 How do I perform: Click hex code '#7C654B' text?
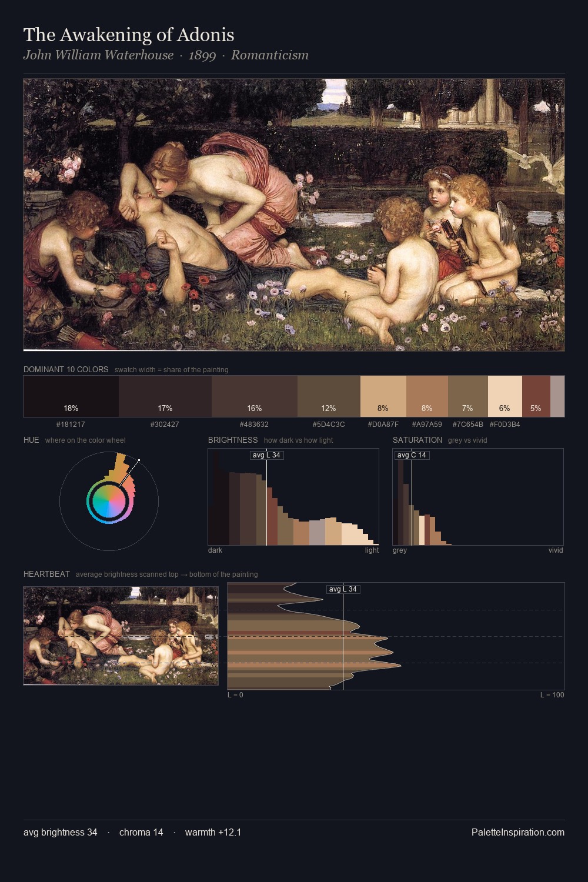(468, 424)
